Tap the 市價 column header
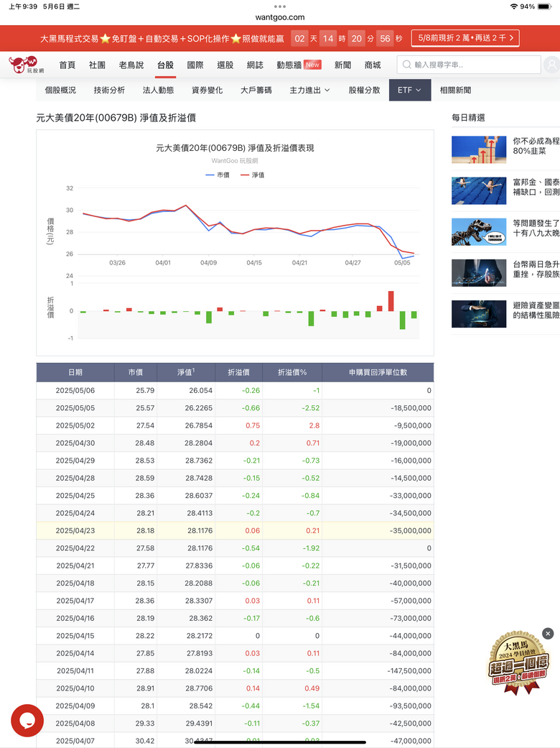The image size is (560, 748). click(x=136, y=372)
